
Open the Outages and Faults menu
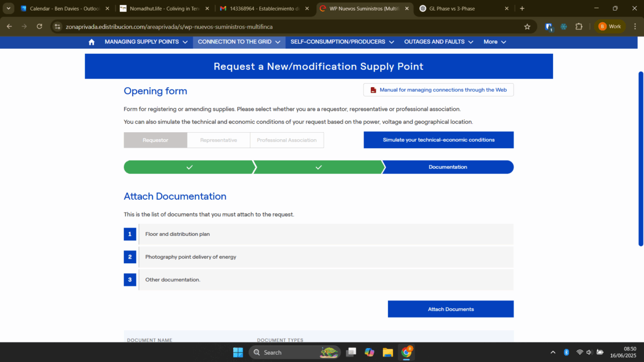pyautogui.click(x=439, y=42)
